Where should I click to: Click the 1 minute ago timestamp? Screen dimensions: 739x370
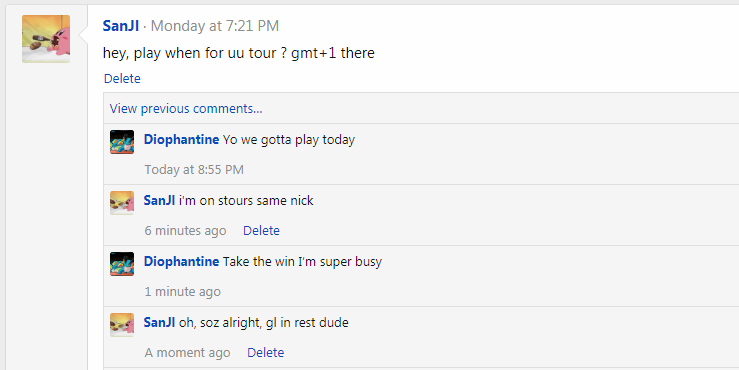(x=182, y=292)
